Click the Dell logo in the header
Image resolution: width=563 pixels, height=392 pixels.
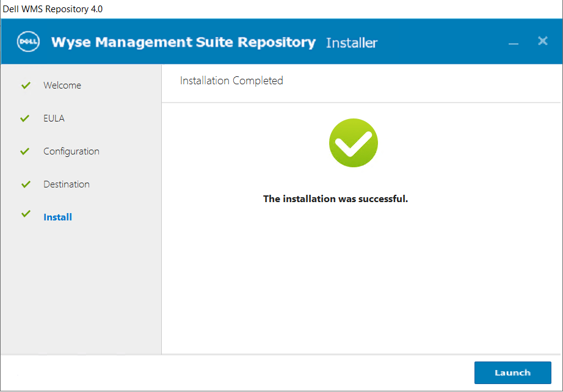[28, 42]
